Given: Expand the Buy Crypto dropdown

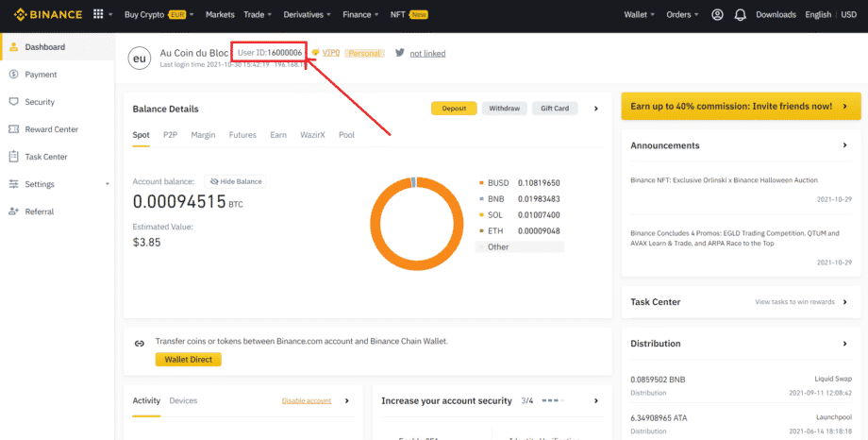Looking at the screenshot, I should coord(192,15).
